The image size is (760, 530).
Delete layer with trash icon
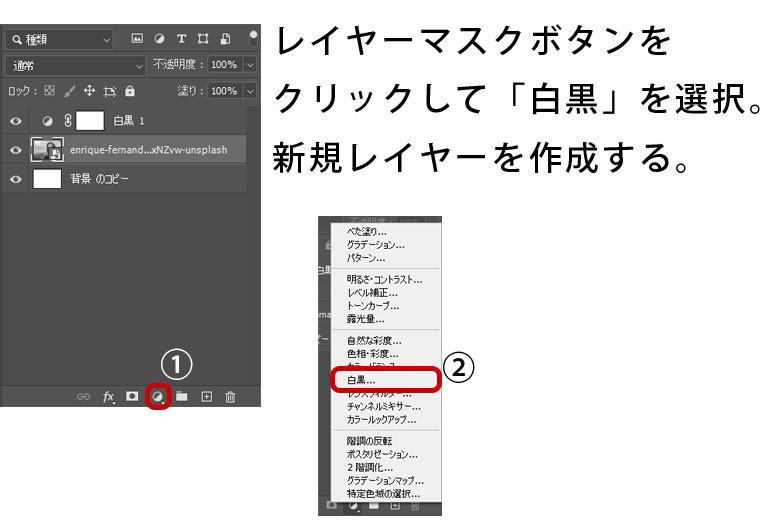230,397
